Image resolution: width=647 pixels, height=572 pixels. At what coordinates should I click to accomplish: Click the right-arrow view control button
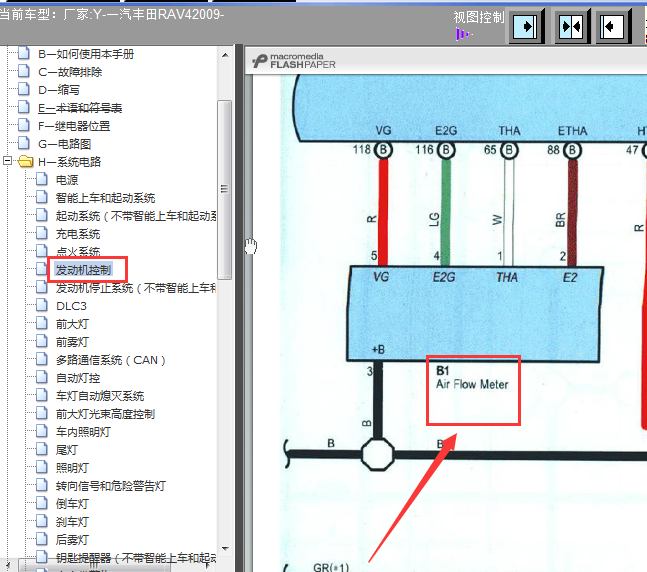525,27
